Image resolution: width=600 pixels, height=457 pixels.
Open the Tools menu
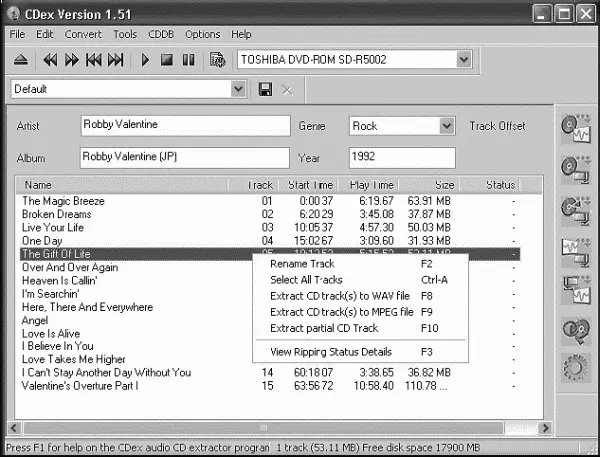click(x=125, y=34)
